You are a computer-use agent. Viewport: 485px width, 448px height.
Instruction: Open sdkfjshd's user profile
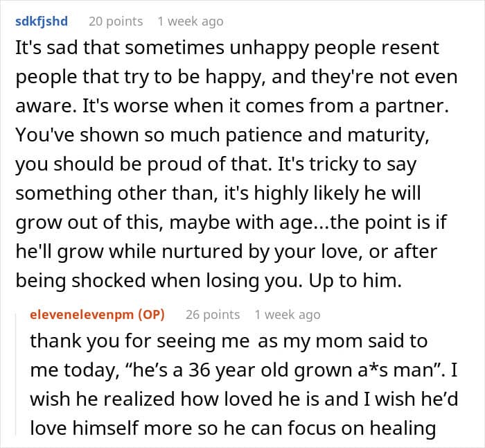pos(42,21)
